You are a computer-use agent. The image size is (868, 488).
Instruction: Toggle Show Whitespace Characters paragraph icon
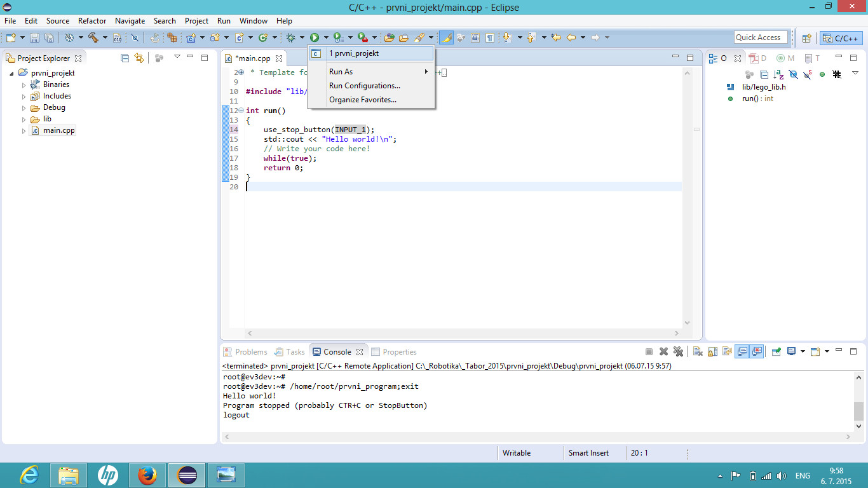(490, 38)
